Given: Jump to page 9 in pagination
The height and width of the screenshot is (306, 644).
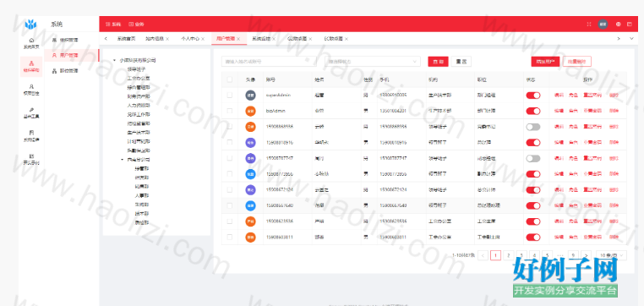Looking at the screenshot, I should (573, 255).
